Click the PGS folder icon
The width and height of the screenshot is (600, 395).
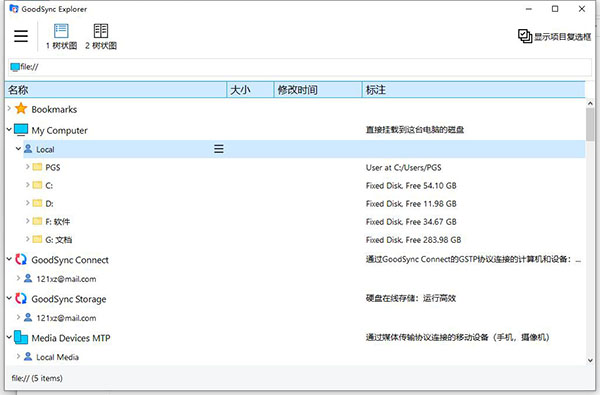pyautogui.click(x=37, y=167)
